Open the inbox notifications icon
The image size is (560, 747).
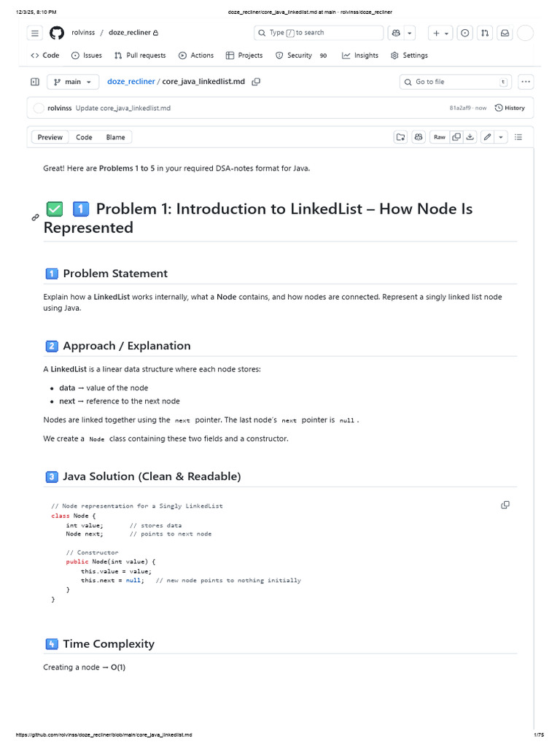coord(504,33)
